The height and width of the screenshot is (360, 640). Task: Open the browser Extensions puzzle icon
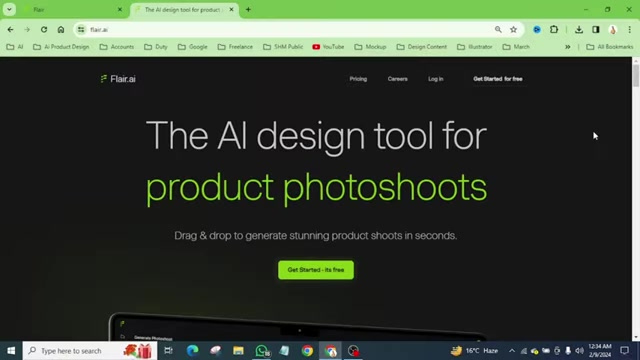click(554, 29)
